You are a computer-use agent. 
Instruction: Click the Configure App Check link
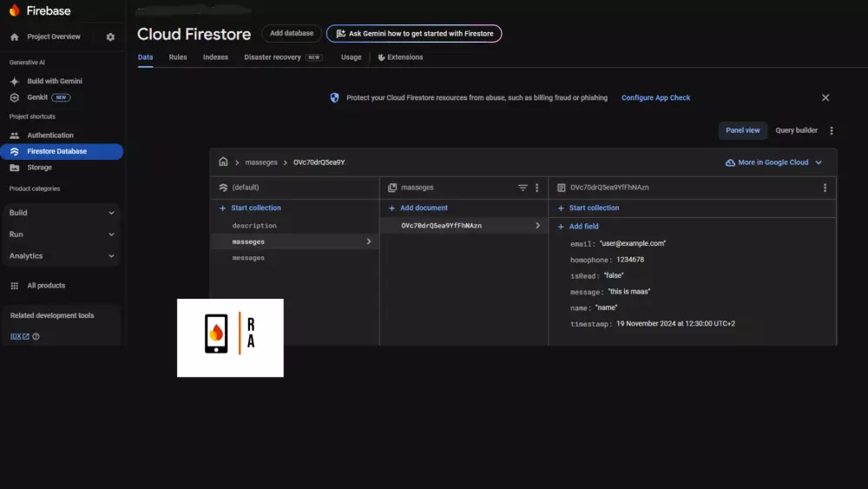655,97
